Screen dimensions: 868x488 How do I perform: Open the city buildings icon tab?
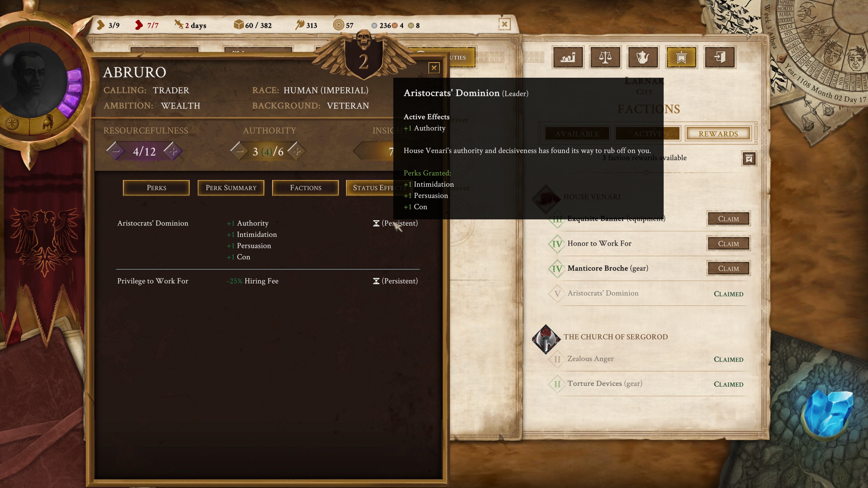(568, 57)
